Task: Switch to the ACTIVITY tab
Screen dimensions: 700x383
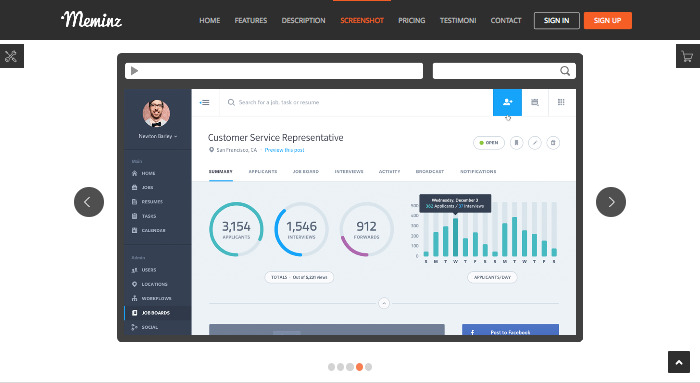Action: [x=389, y=172]
